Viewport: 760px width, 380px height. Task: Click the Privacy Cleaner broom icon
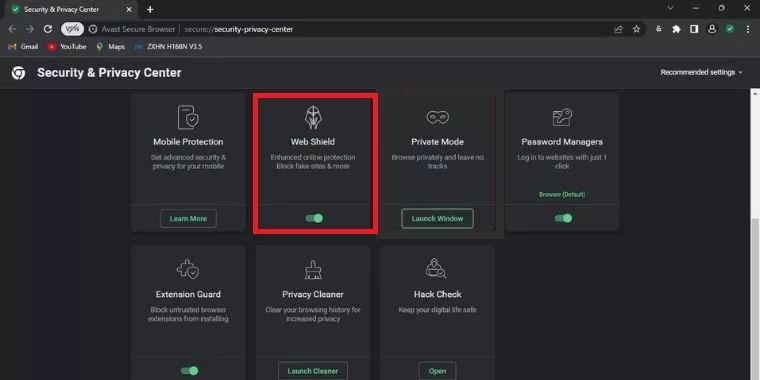click(313, 269)
